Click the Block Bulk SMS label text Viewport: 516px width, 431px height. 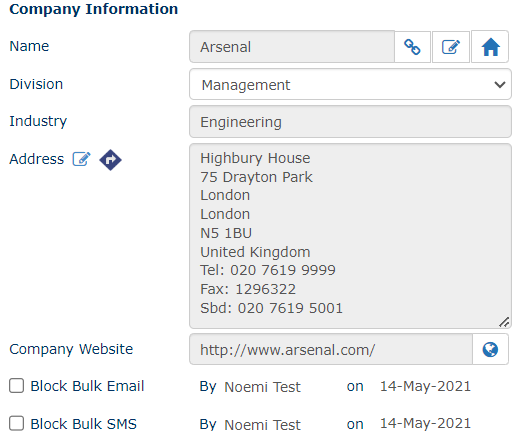point(84,424)
